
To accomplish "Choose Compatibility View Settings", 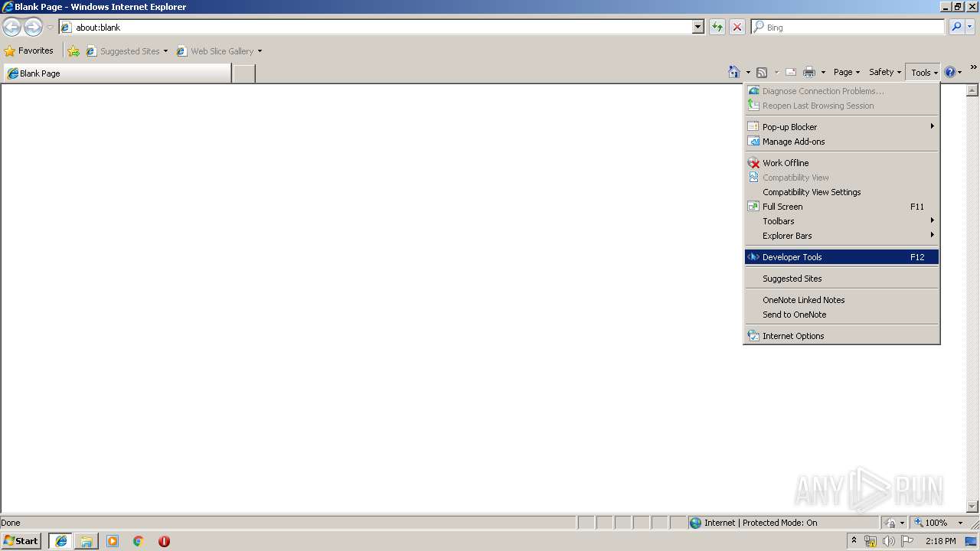I will click(841, 192).
